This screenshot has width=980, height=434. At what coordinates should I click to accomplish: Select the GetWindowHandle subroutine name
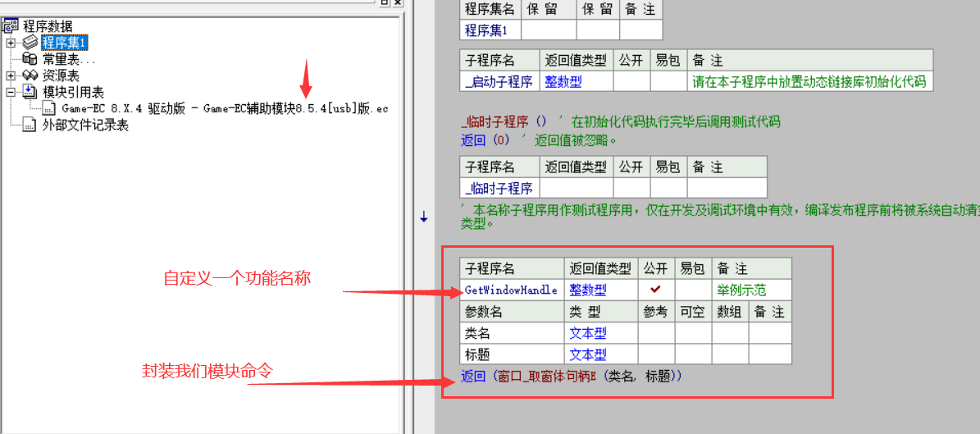pos(511,290)
